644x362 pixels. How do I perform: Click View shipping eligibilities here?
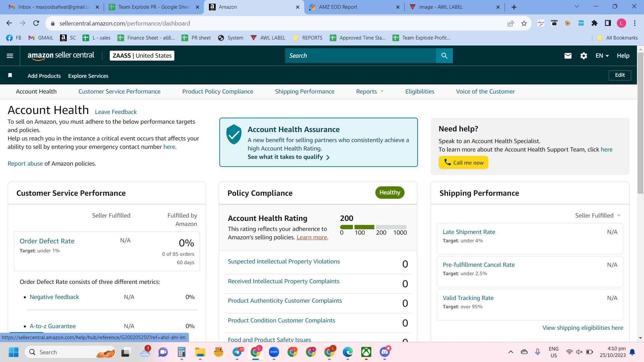583,328
